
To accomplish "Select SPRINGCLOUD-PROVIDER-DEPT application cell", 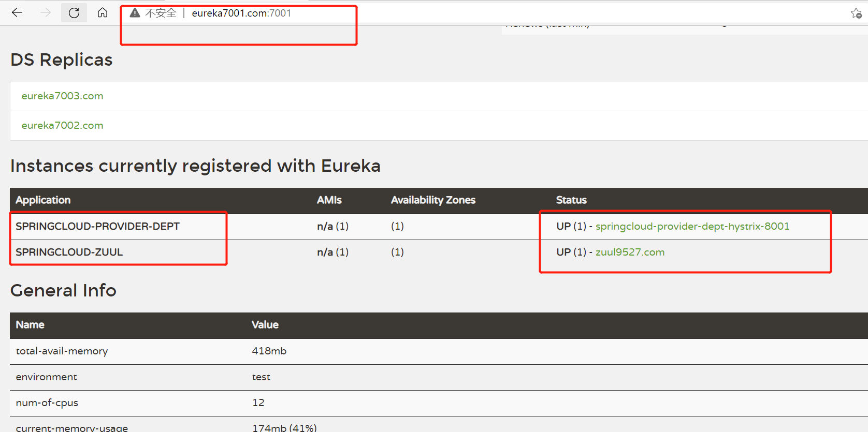I will point(97,226).
